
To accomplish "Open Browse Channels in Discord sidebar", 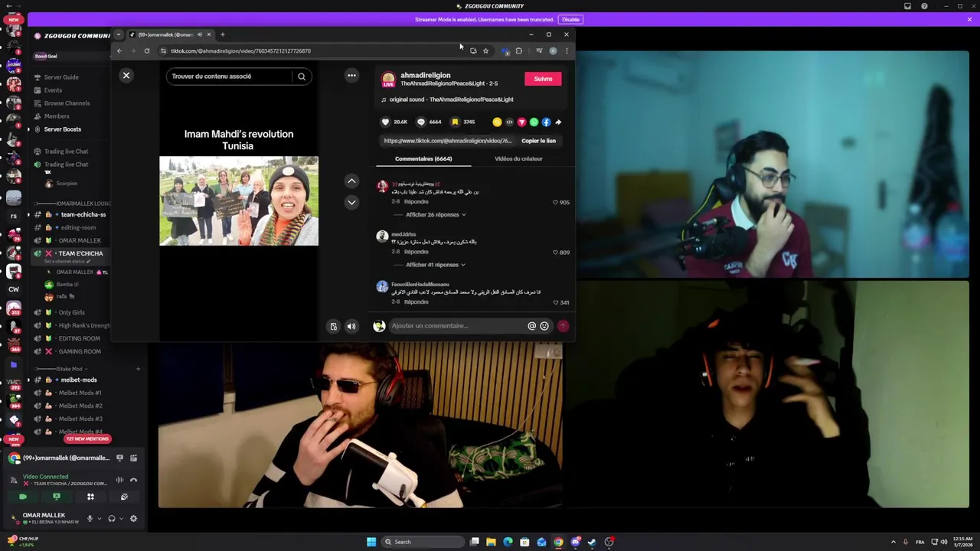I will pyautogui.click(x=67, y=103).
